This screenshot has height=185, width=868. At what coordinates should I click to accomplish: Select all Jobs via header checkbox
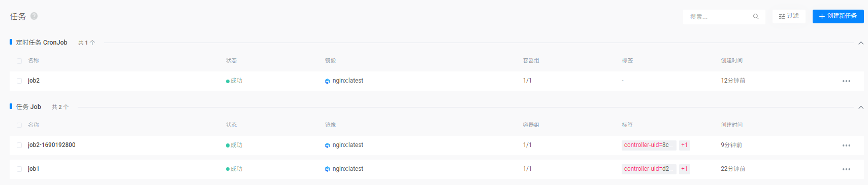pos(19,125)
